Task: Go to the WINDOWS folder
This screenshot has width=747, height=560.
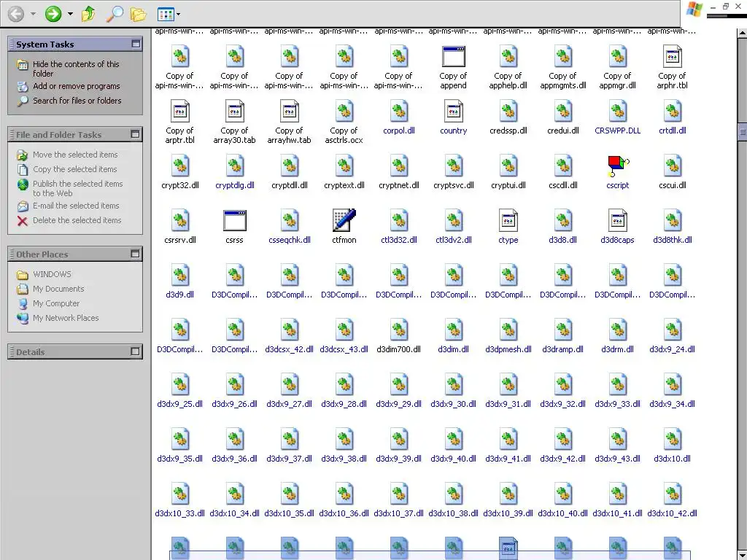Action: (x=52, y=274)
